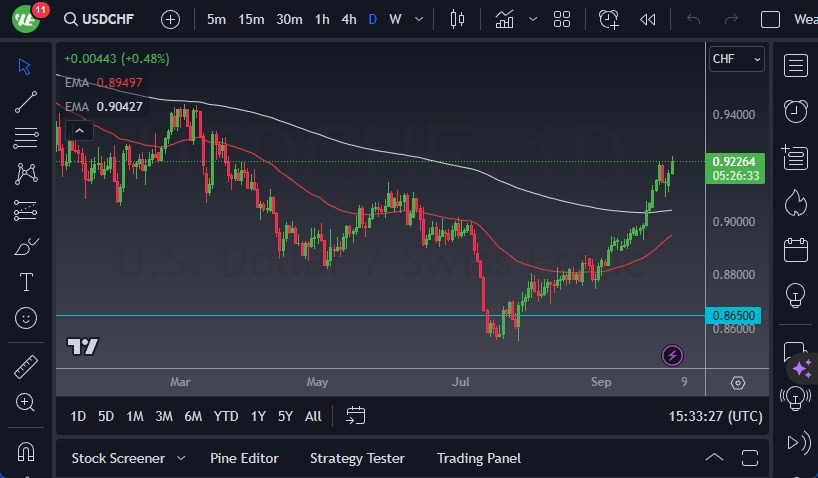Collapse the indicator legend arrow
The image size is (818, 478).
(x=79, y=129)
